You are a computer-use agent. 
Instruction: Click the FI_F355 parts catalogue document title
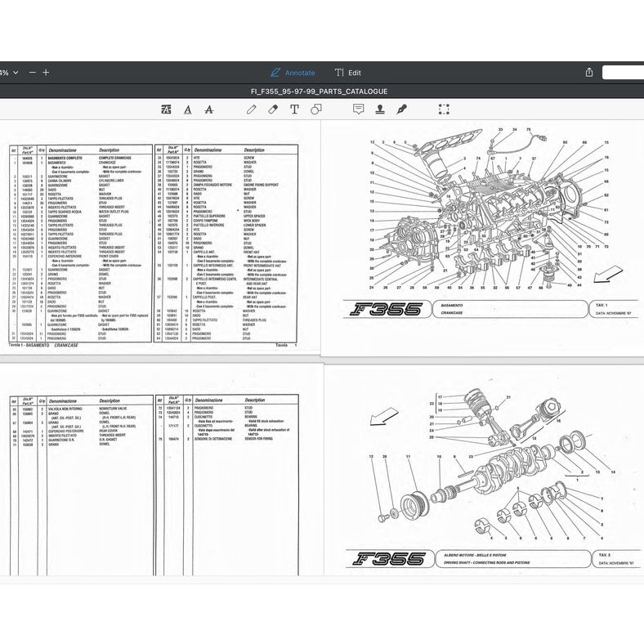pos(320,92)
